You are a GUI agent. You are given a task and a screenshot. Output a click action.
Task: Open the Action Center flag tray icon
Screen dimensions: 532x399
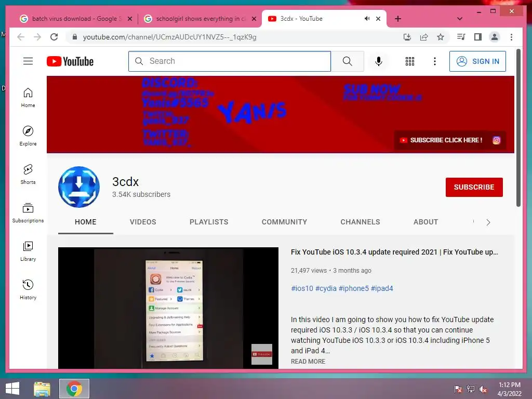(x=458, y=389)
